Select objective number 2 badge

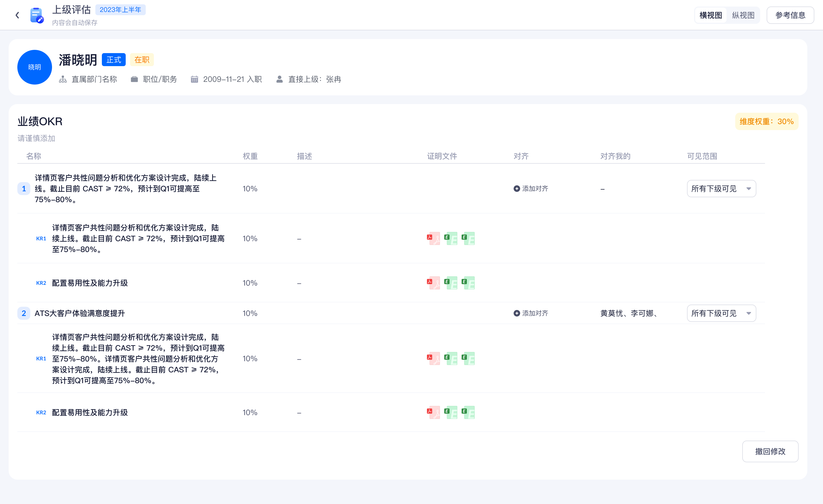point(24,313)
